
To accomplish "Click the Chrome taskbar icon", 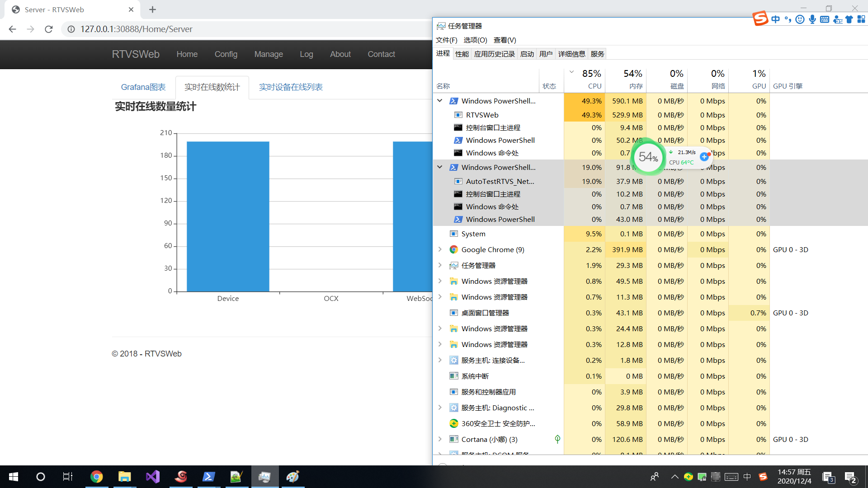I will coord(96,477).
